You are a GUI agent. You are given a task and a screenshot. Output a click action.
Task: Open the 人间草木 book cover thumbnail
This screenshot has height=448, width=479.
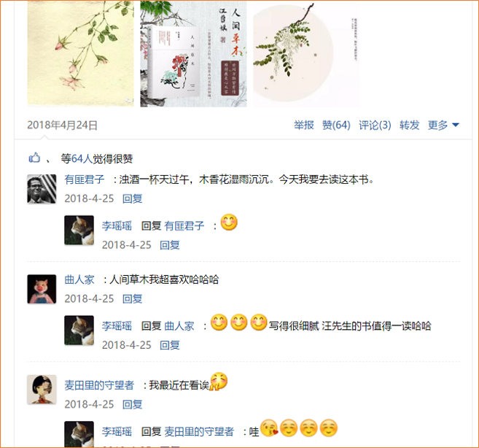pos(193,53)
